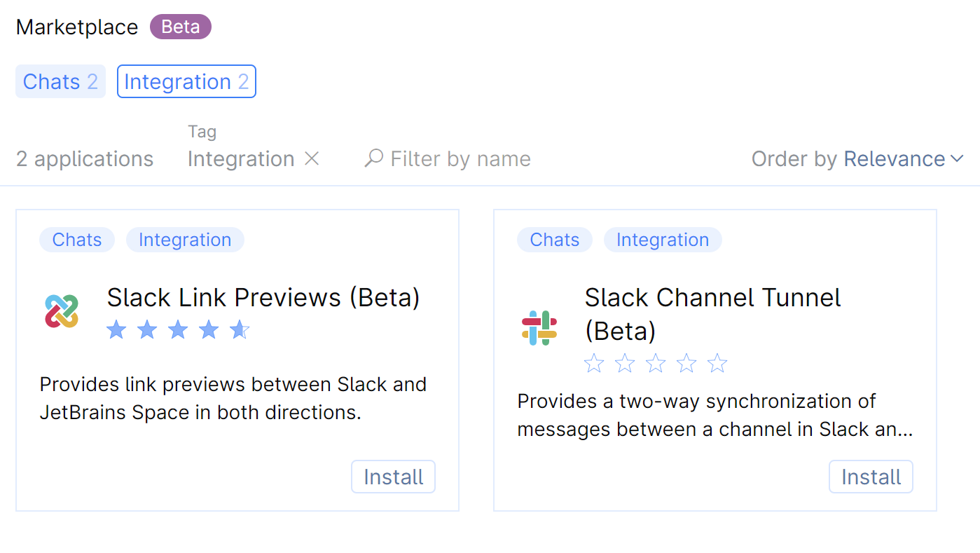
Task: Click the first star under Slack Channel Tunnel
Action: (593, 363)
